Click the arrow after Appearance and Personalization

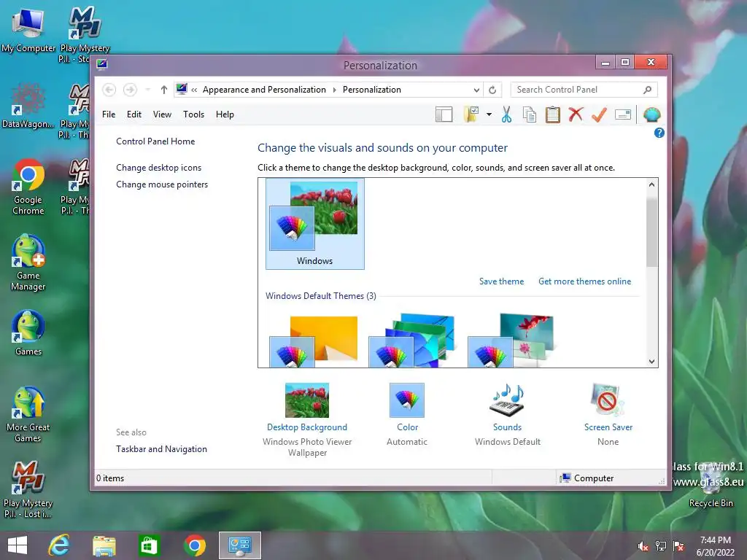(334, 90)
